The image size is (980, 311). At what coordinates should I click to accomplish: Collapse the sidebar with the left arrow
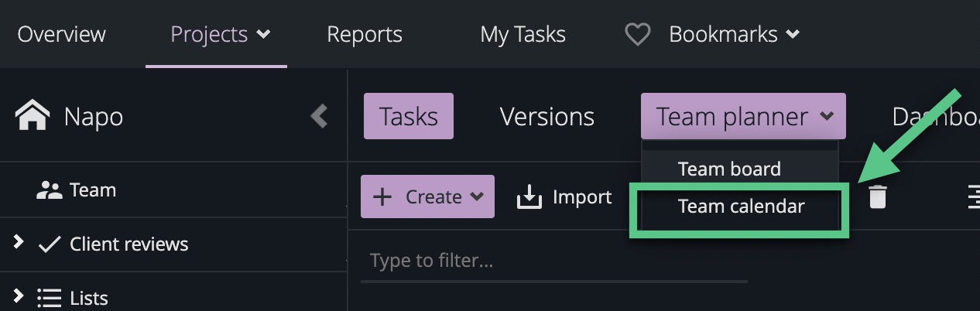pyautogui.click(x=319, y=116)
